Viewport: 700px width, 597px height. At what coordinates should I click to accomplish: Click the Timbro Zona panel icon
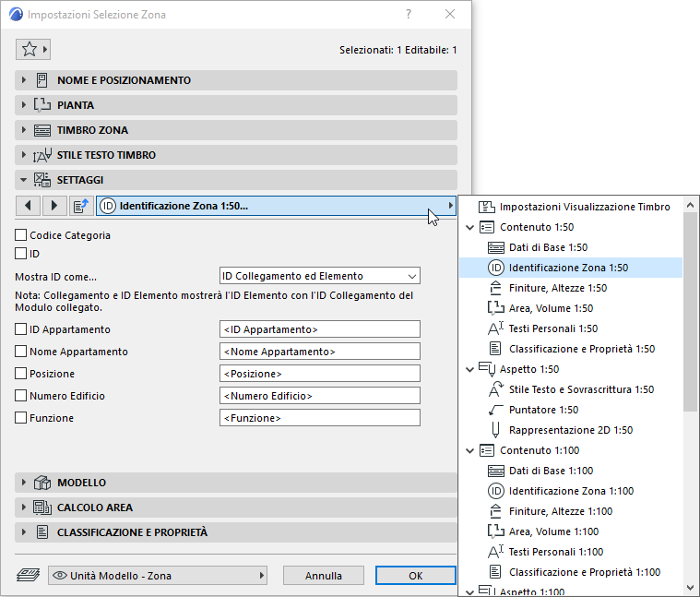(42, 130)
